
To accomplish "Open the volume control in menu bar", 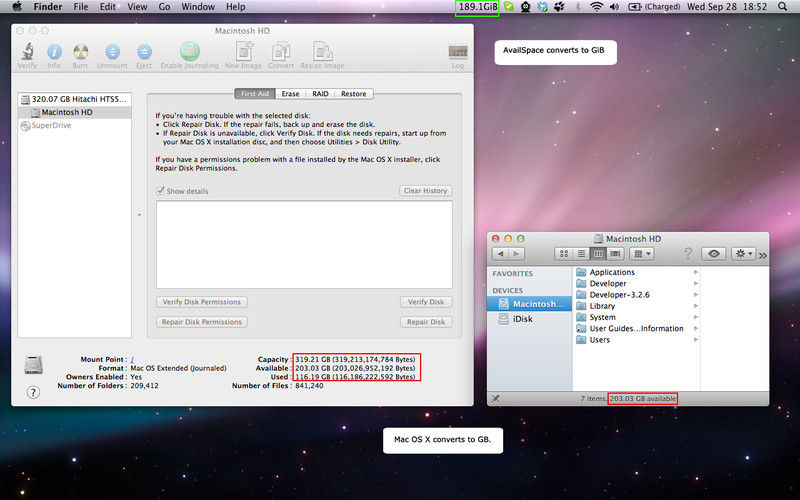I will coord(614,7).
